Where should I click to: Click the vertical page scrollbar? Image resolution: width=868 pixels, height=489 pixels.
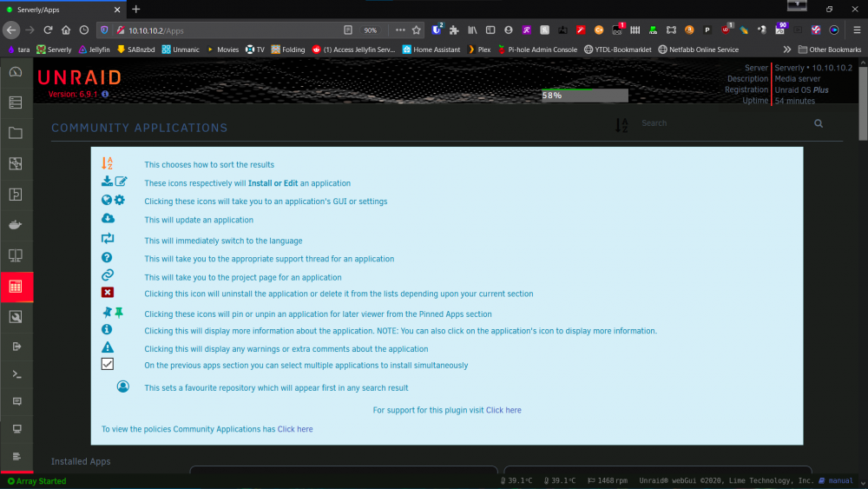863,104
